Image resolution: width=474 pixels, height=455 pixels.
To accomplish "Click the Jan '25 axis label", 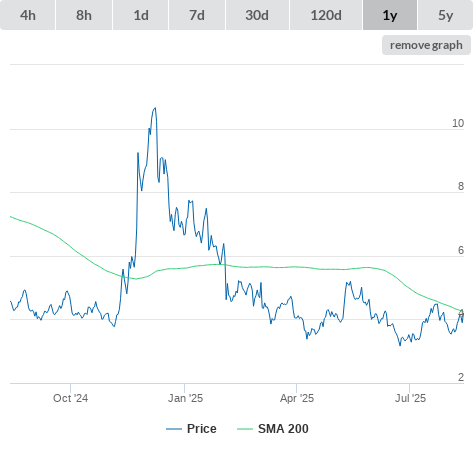I will [185, 398].
